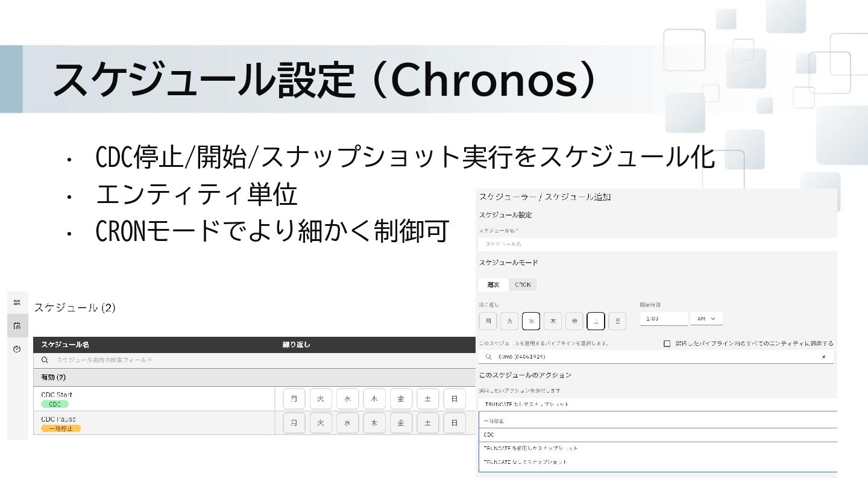
Task: Select CDC from the action list
Action: [658, 434]
